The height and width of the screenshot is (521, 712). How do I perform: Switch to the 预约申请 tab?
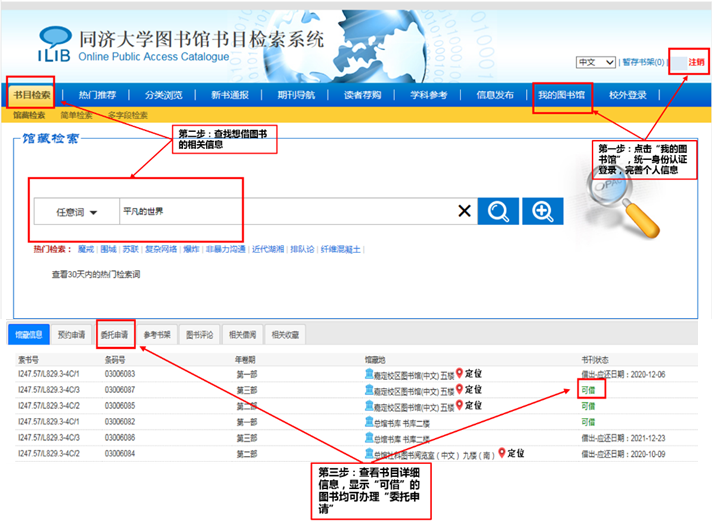(x=71, y=335)
